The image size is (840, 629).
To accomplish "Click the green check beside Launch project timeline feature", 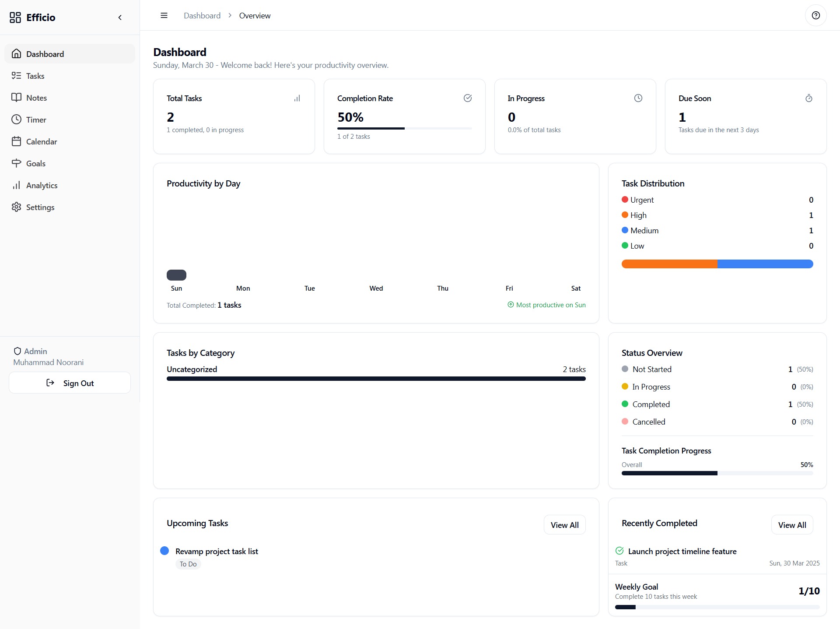I will (x=619, y=551).
